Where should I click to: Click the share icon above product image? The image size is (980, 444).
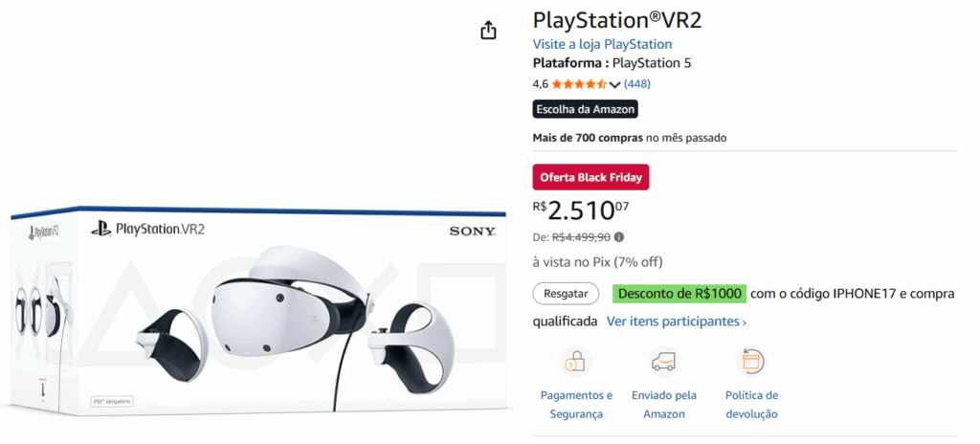[488, 30]
